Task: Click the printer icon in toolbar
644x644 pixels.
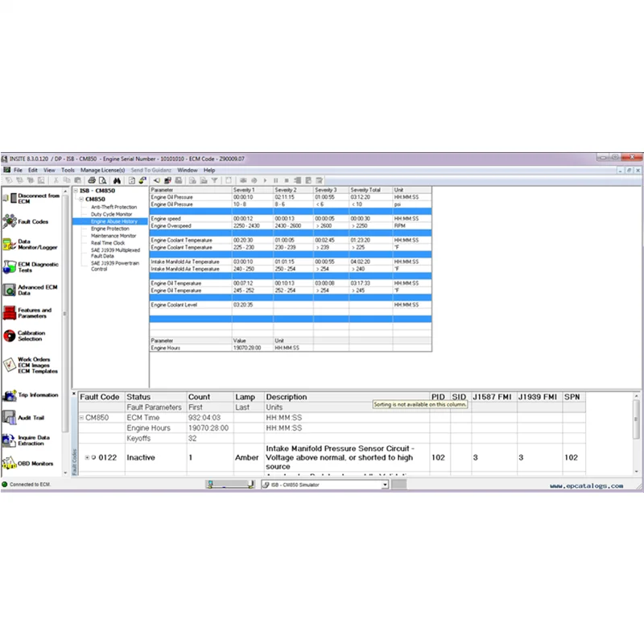Action: pos(92,180)
